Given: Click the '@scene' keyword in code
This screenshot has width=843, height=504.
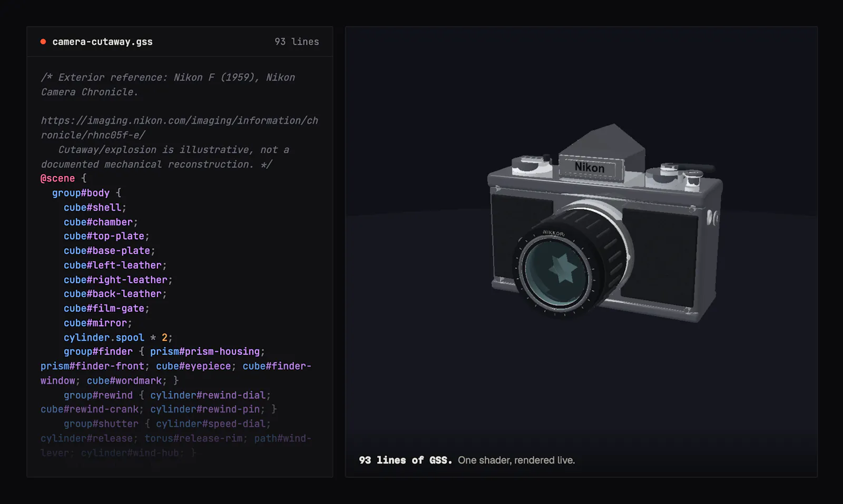Looking at the screenshot, I should 58,179.
